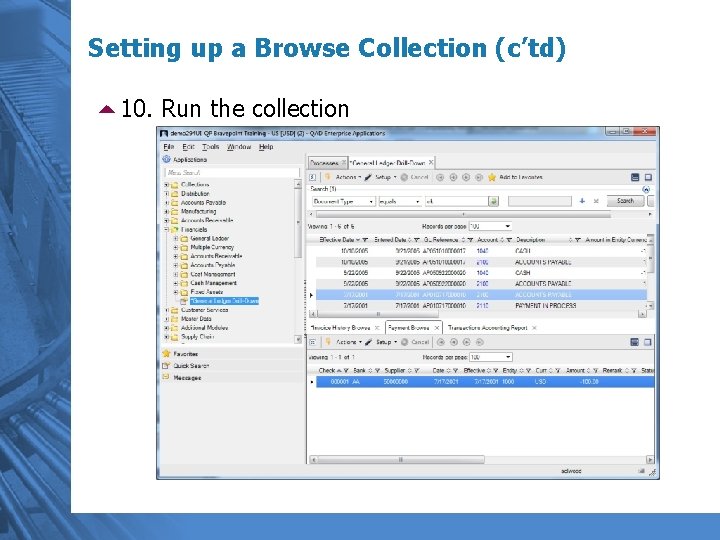
Task: Open General Ledger Drill-Down tree entry
Action: (x=224, y=301)
